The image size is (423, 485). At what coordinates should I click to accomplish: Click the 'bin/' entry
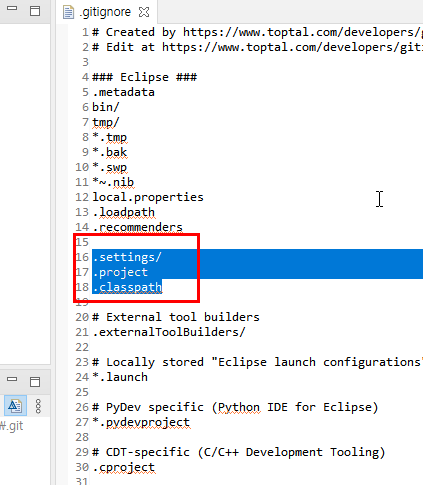click(105, 107)
